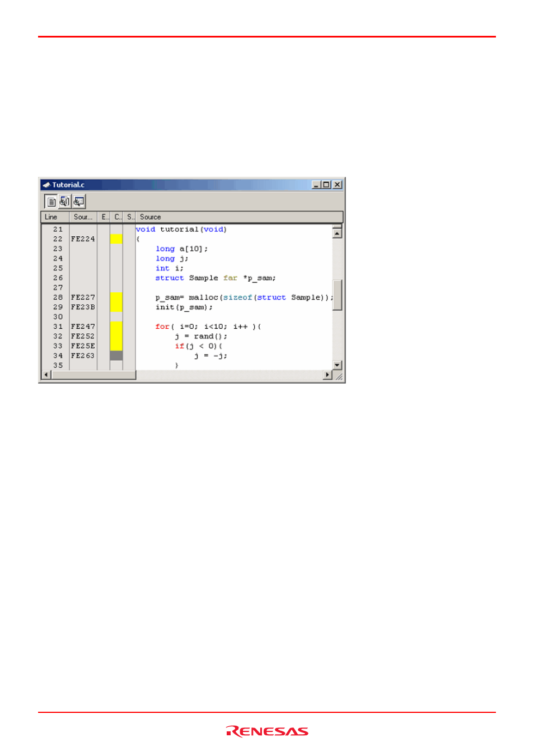Click the 'j = rand();' line
The height and width of the screenshot is (756, 534).
point(201,337)
